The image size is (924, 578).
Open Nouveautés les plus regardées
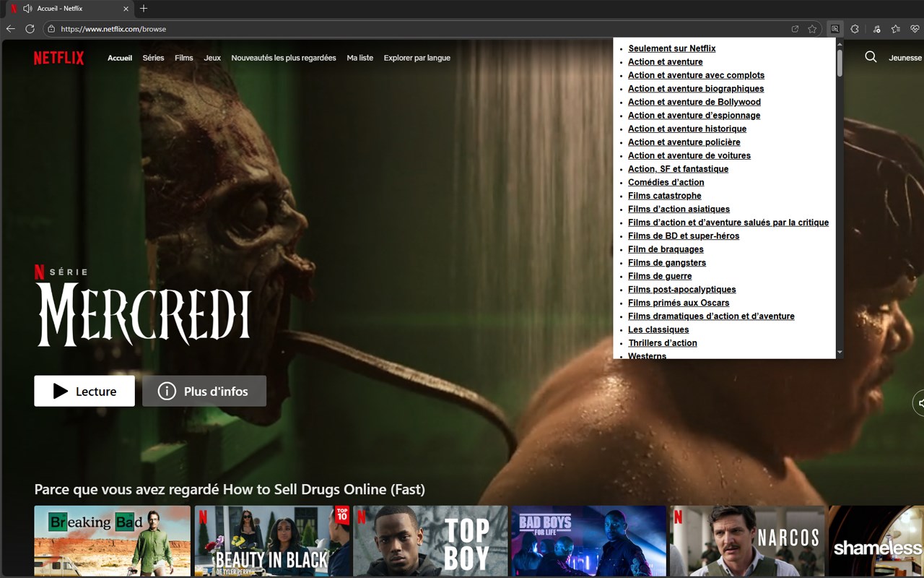point(284,58)
